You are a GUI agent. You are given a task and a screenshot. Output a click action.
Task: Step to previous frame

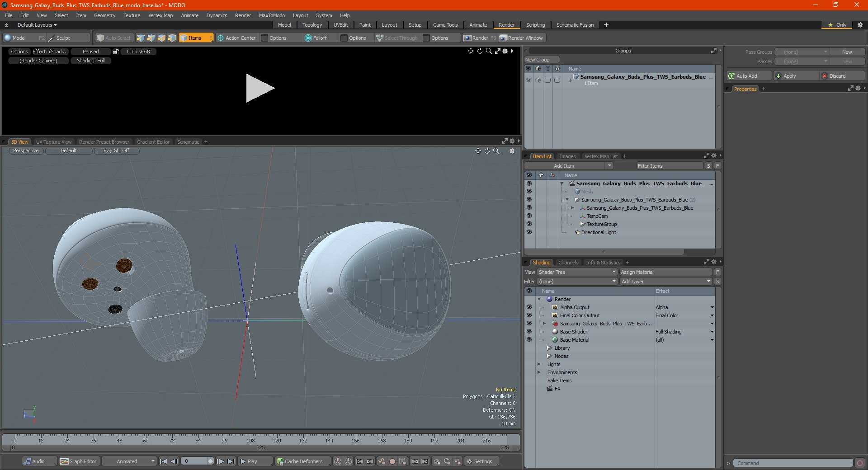[174, 461]
